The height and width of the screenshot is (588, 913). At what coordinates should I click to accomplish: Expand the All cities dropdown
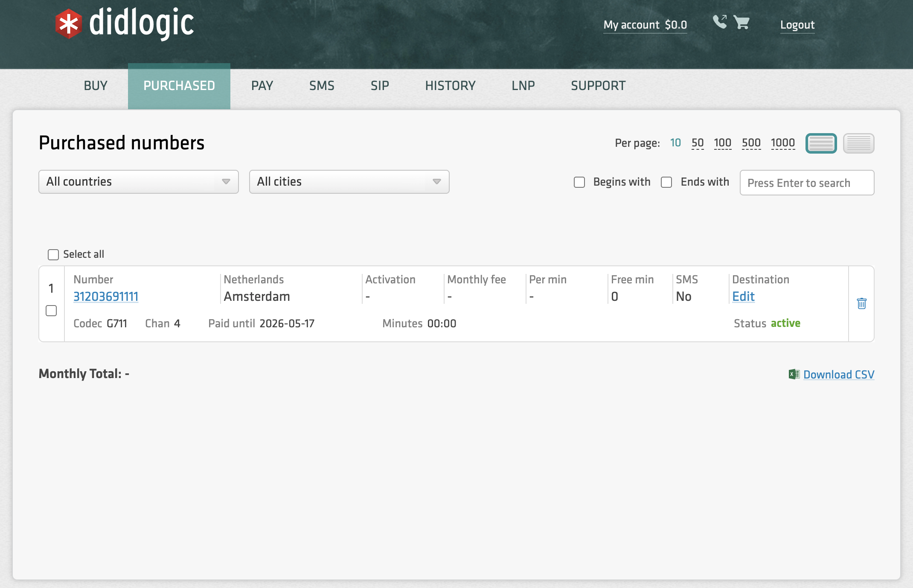(x=349, y=182)
